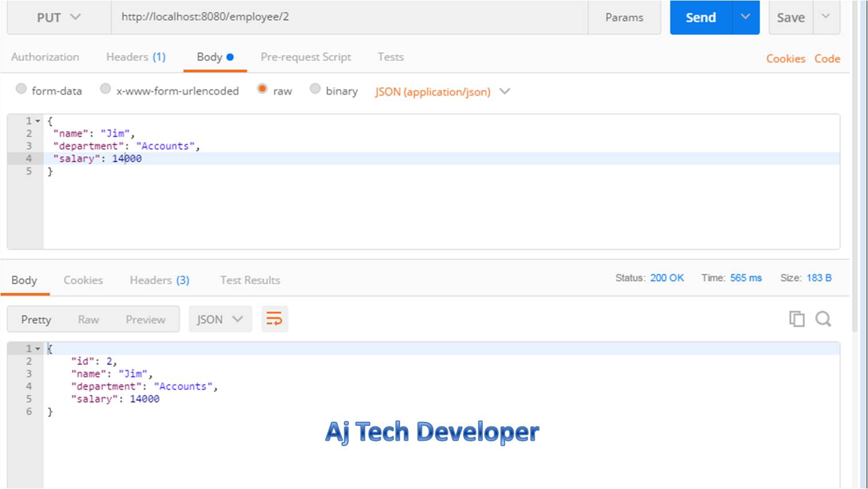Click the "name": "Jim" request line
The height and width of the screenshot is (489, 868).
coord(94,134)
